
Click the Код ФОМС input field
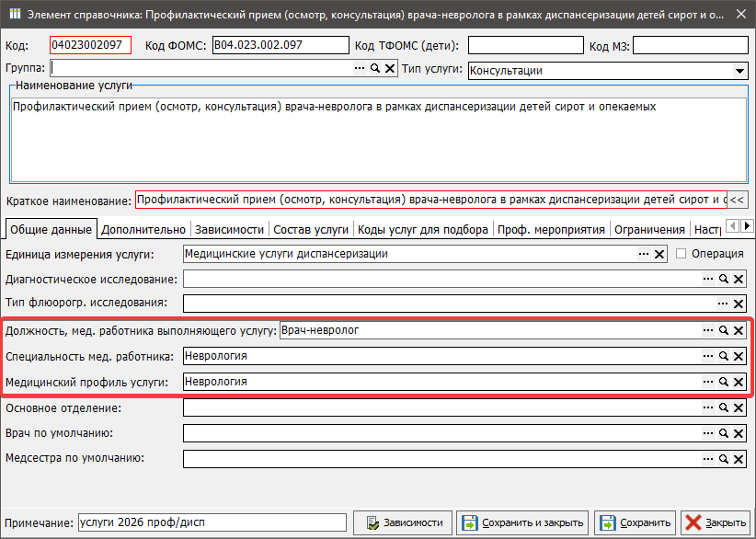pos(281,45)
